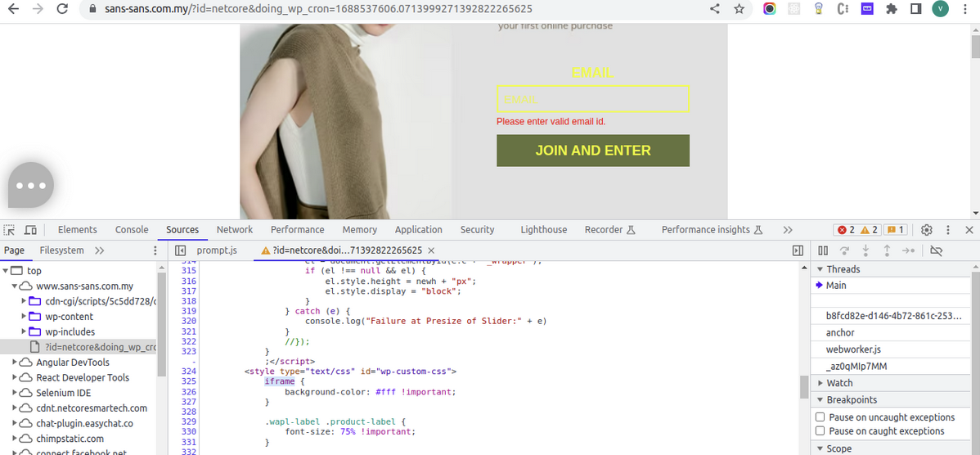Collapse the Breakpoints section
Screen dimensions: 980x455
820,399
